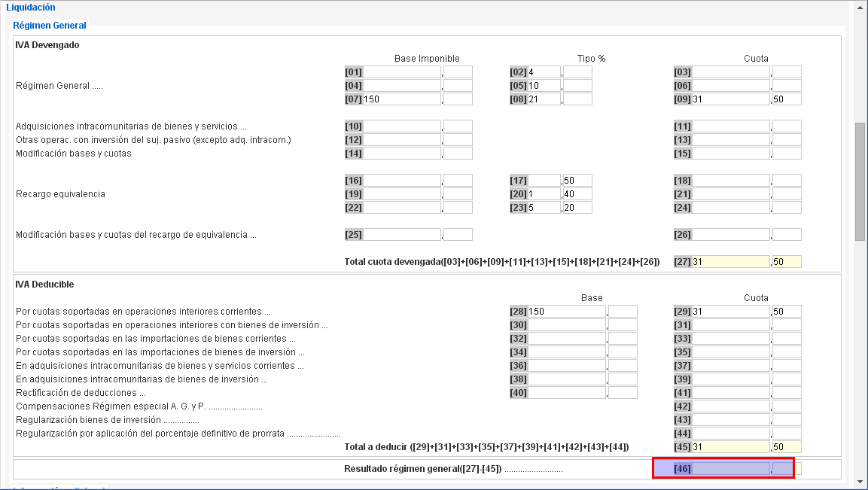Click highlighted result field [46]

click(731, 469)
